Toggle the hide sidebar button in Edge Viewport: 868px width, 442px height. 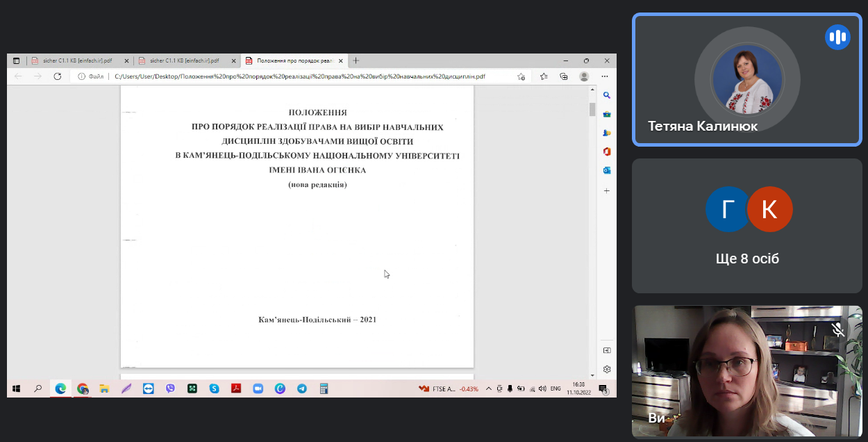click(607, 350)
